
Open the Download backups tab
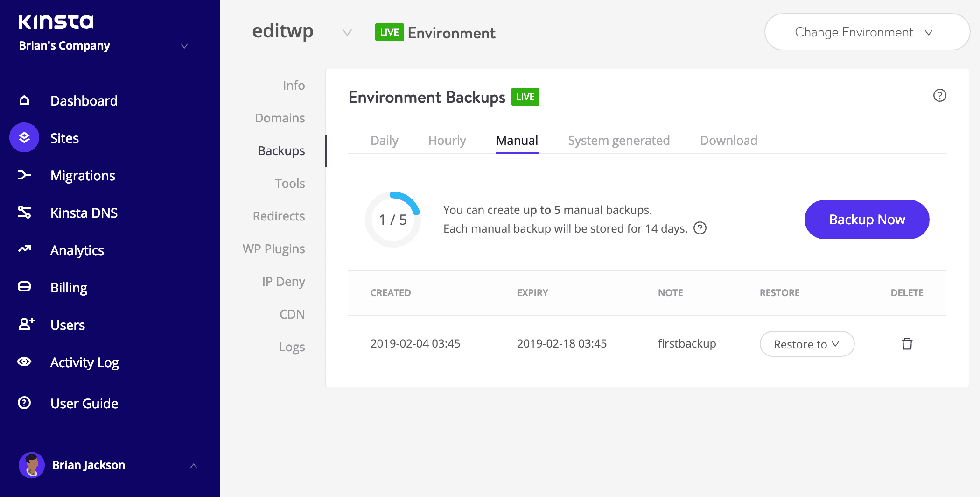728,141
